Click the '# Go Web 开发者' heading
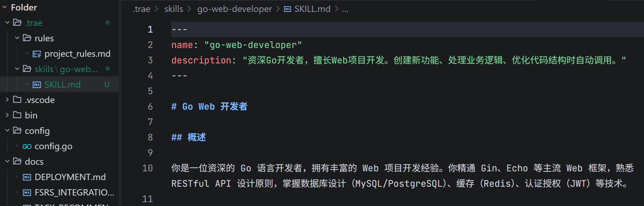The height and width of the screenshot is (206, 644). point(209,107)
